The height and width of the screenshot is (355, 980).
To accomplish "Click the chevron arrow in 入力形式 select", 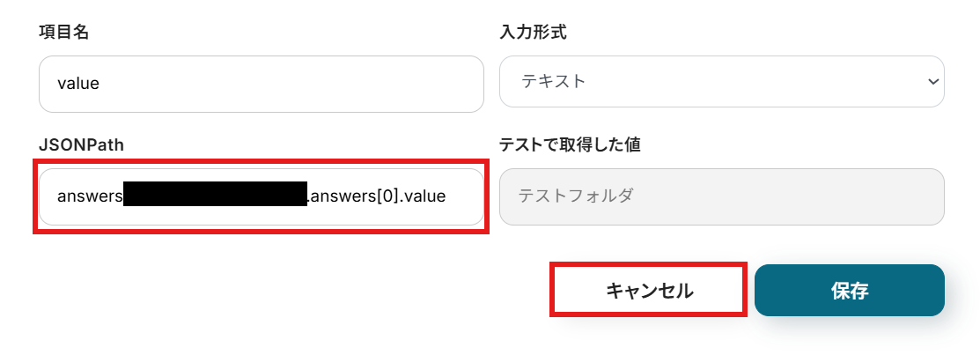I will (933, 82).
